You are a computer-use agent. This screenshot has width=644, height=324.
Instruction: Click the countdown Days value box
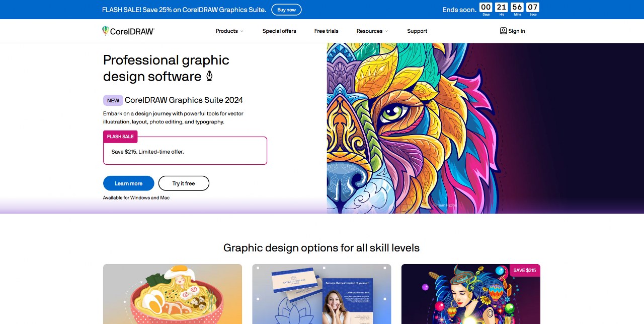pyautogui.click(x=486, y=7)
